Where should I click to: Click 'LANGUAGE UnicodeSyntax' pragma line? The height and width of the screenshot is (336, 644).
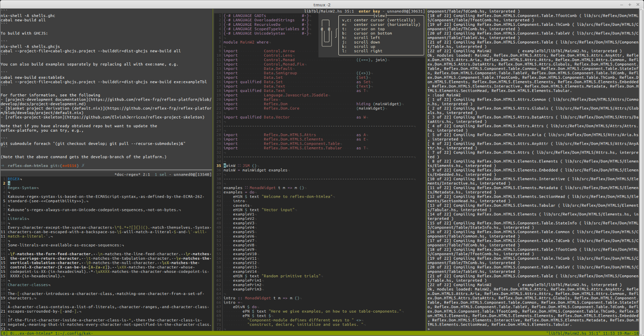[x=266, y=33]
